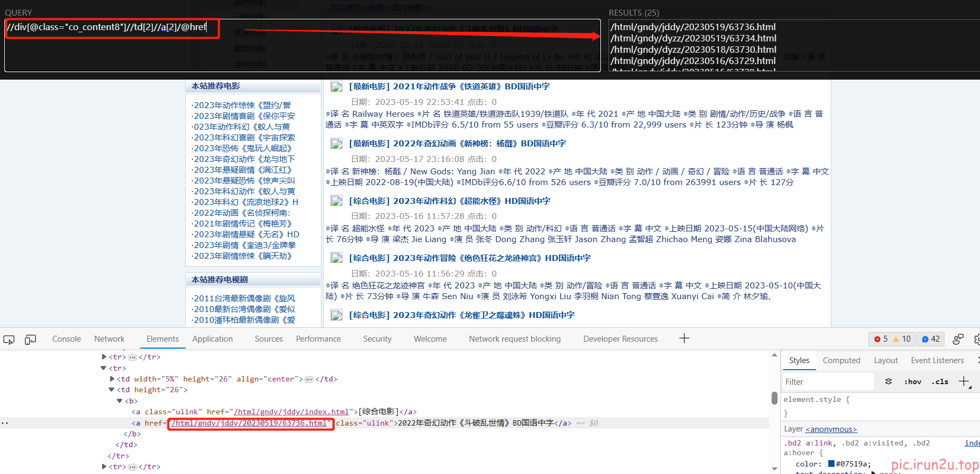Toggle the .cls class editor

pos(940,381)
